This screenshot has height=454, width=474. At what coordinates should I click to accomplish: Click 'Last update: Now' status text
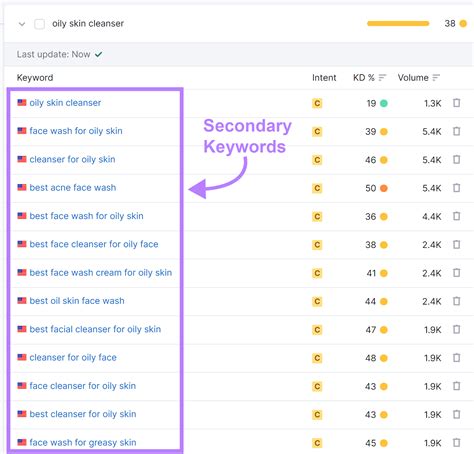click(x=53, y=54)
